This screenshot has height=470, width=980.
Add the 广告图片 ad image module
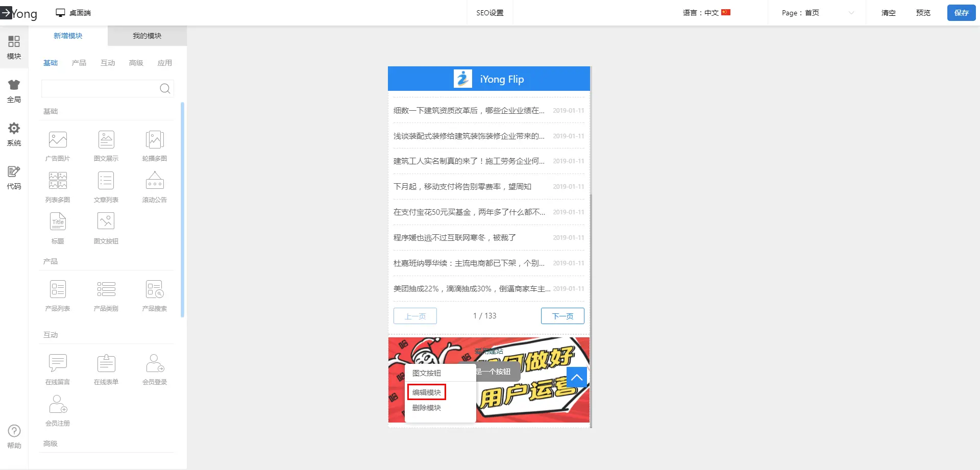[x=58, y=145]
